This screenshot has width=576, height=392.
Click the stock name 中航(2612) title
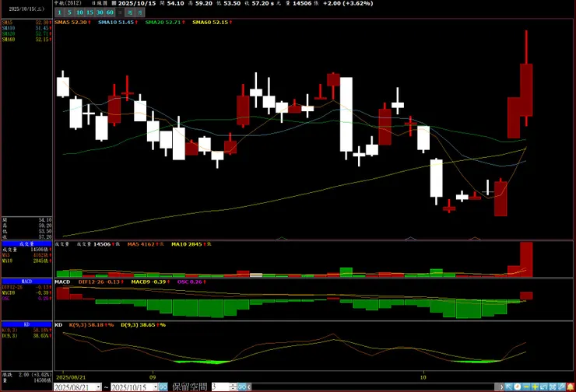(68, 3)
